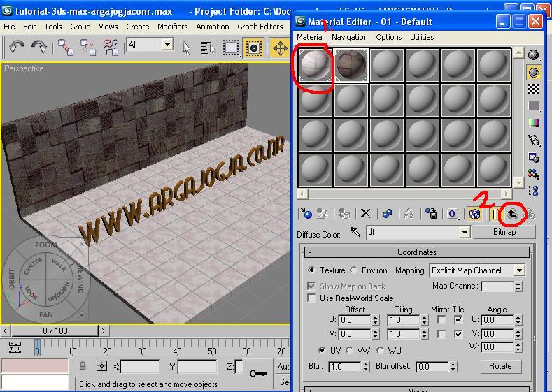The image size is (552, 392).
Task: Click Assign Material to Selection icon
Action: point(344,213)
